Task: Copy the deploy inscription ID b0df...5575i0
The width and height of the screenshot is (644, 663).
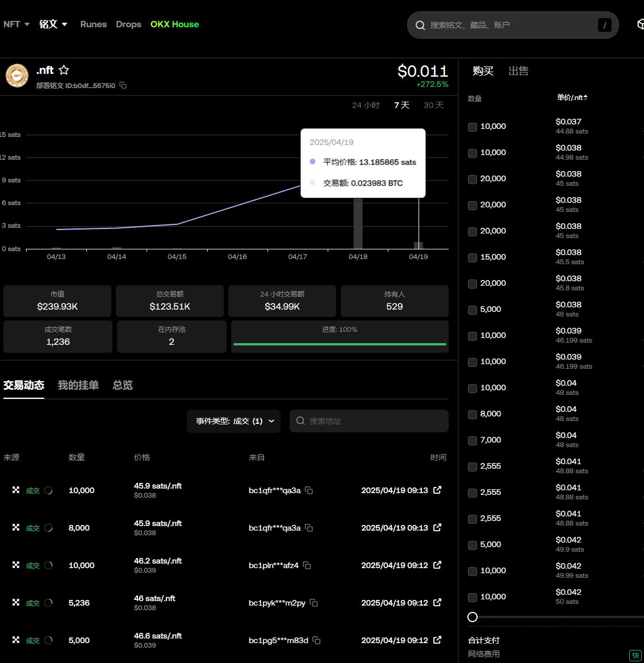Action: (123, 85)
